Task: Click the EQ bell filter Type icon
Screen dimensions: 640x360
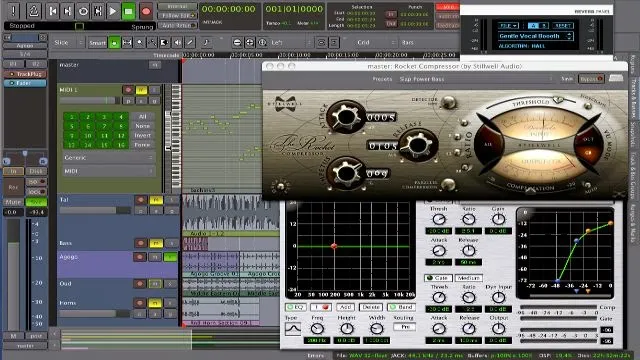Action: pos(293,329)
